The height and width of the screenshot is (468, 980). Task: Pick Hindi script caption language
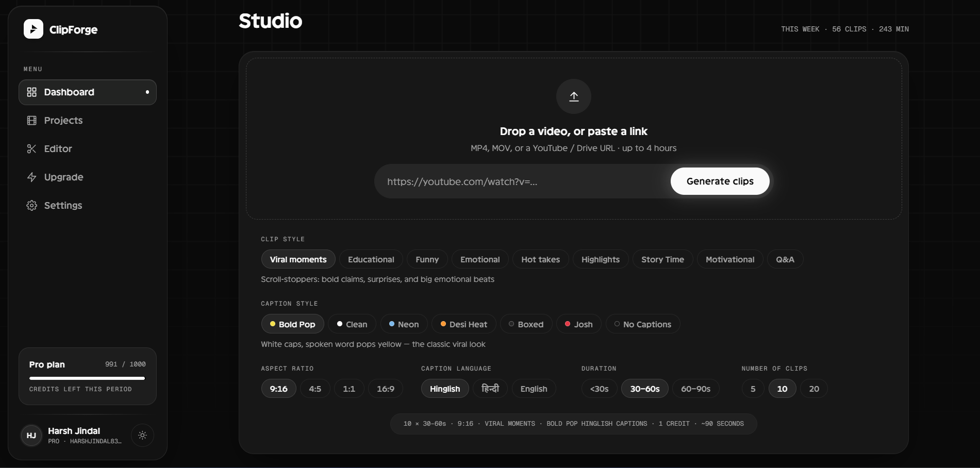point(490,389)
